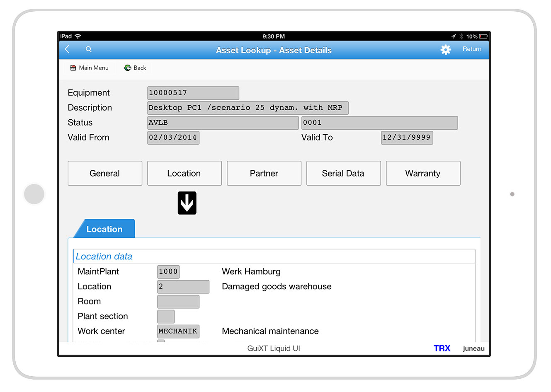Open the Warranty section
551x392 pixels.
(423, 173)
